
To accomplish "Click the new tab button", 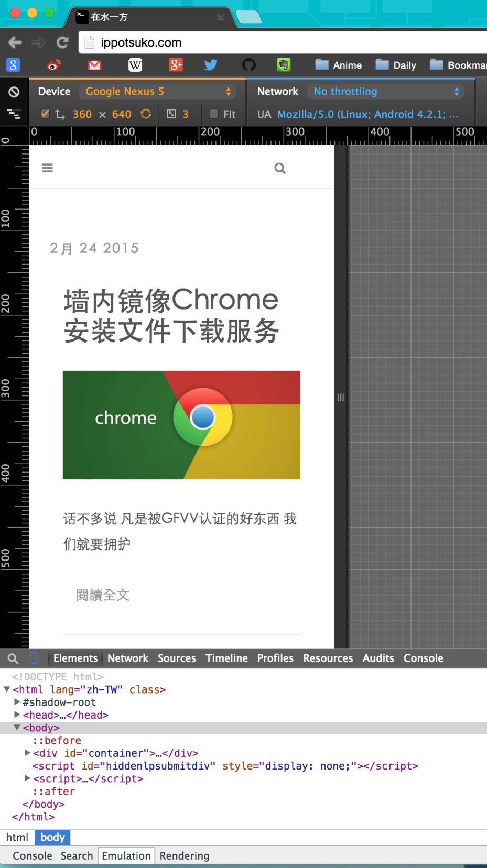I will click(x=248, y=17).
